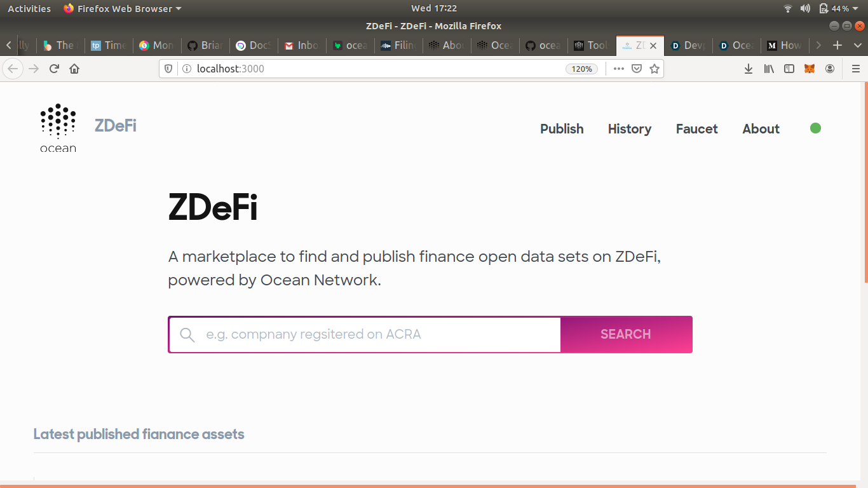The width and height of the screenshot is (868, 488).
Task: Open the Downloads panel
Action: pos(749,69)
